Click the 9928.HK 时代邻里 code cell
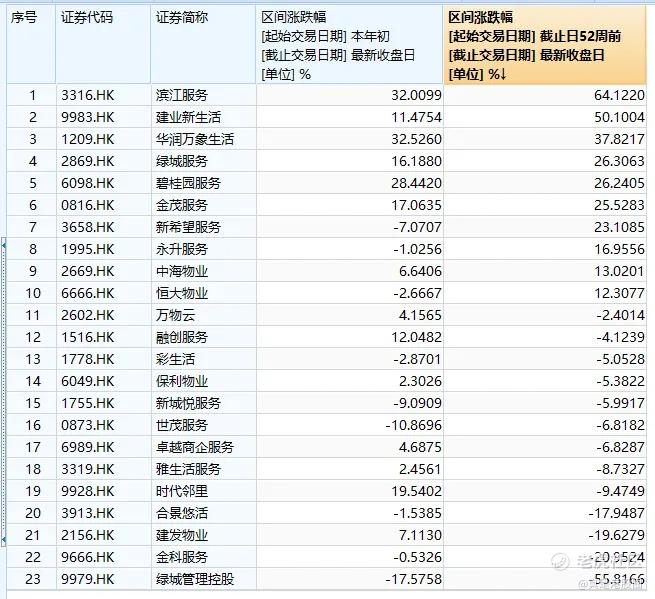This screenshot has width=655, height=599. [x=103, y=491]
